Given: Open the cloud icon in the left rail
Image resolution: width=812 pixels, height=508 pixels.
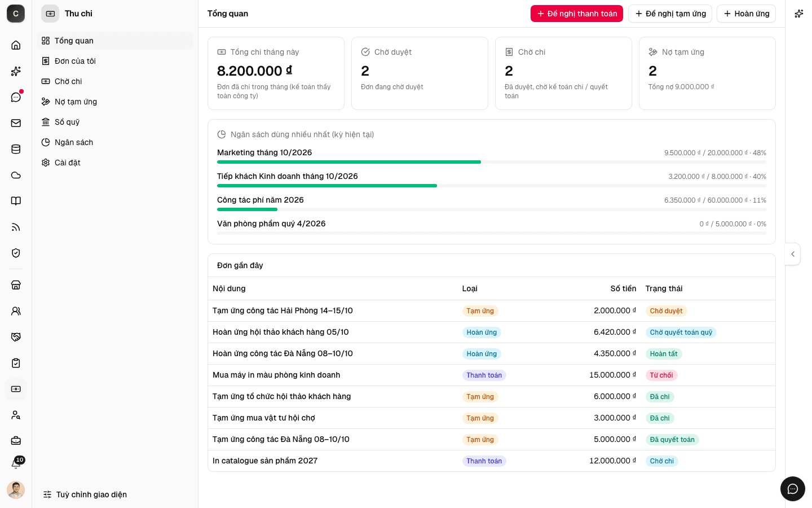Looking at the screenshot, I should pyautogui.click(x=16, y=175).
